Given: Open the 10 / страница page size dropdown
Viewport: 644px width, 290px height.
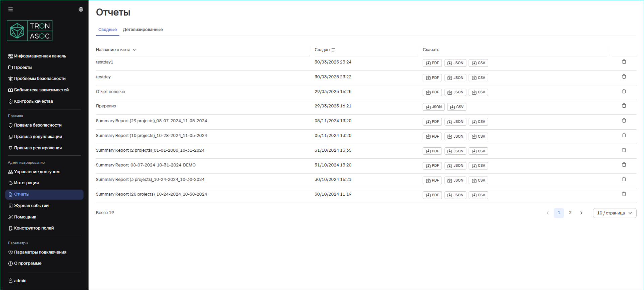Looking at the screenshot, I should (x=614, y=213).
